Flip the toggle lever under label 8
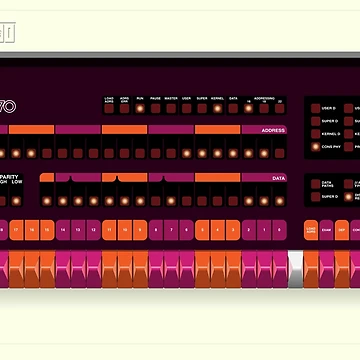 [156, 269]
